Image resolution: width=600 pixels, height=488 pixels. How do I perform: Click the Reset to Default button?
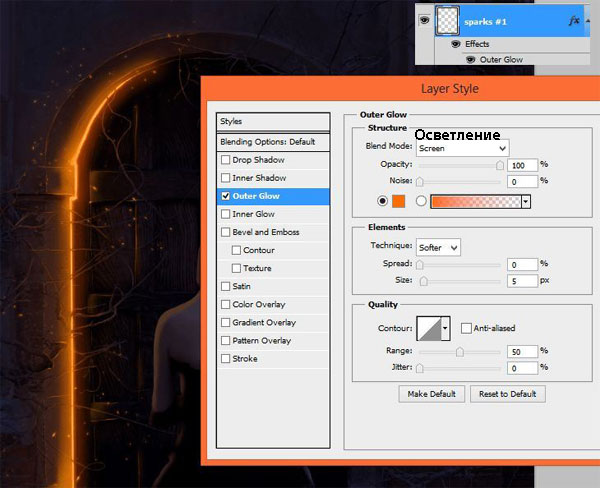pyautogui.click(x=507, y=394)
